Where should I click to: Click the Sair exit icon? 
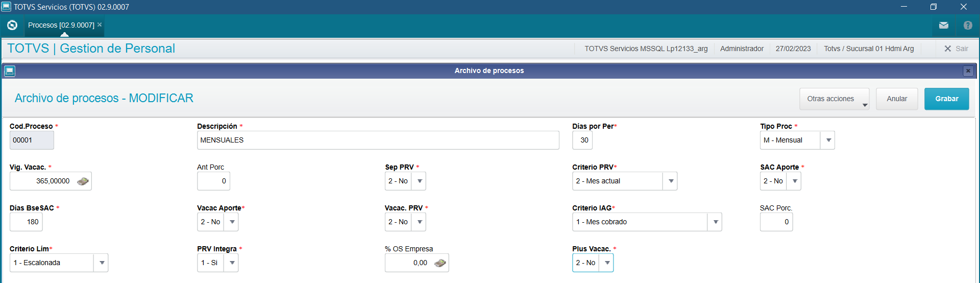click(948, 49)
